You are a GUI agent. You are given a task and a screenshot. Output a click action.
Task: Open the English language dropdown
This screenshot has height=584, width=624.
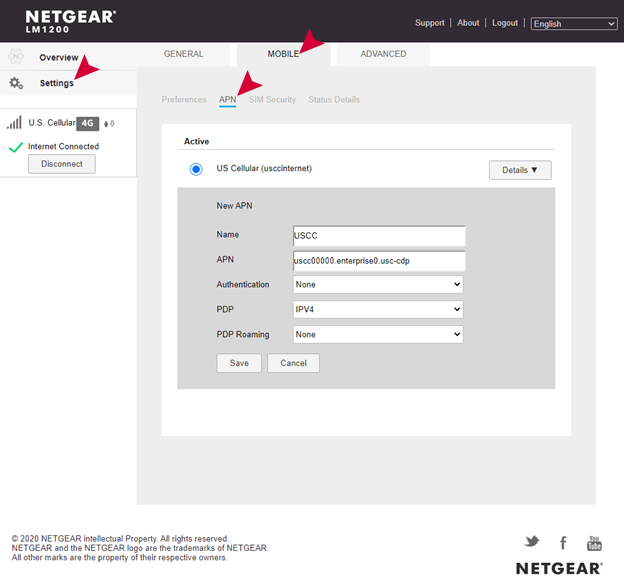574,24
